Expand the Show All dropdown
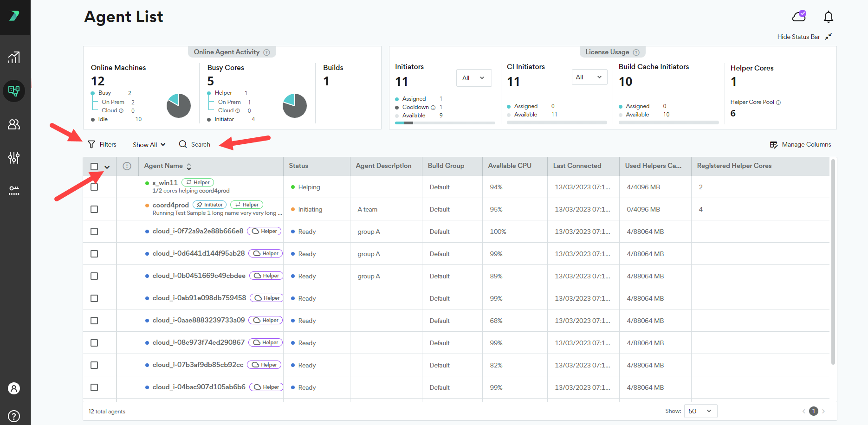 point(149,145)
